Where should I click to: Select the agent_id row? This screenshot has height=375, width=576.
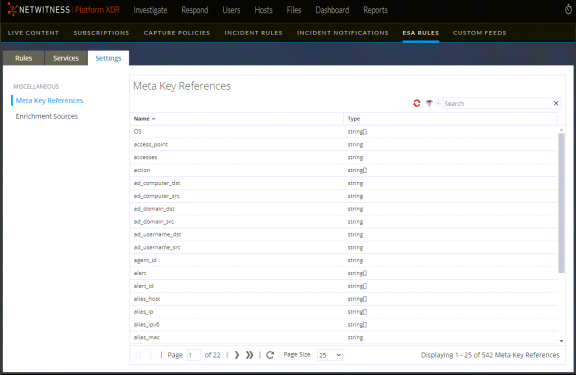pyautogui.click(x=344, y=260)
